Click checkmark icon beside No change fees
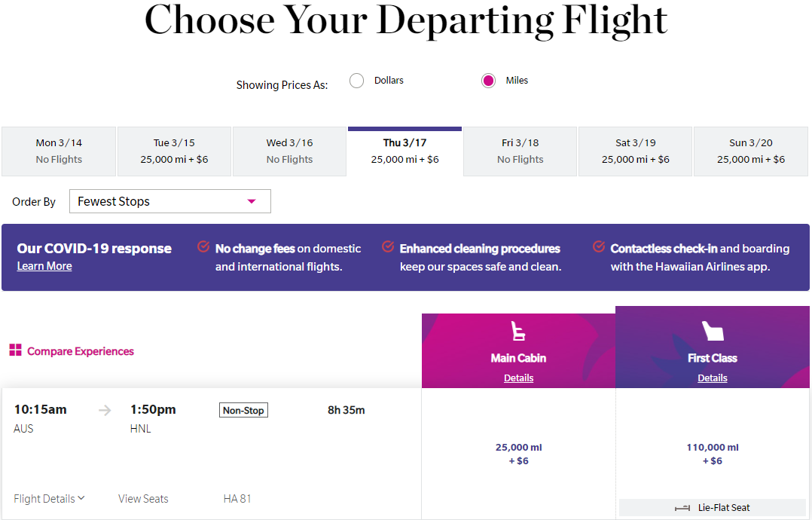The height and width of the screenshot is (520, 812). (203, 247)
